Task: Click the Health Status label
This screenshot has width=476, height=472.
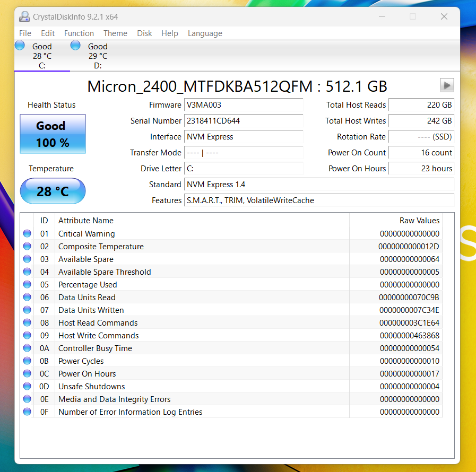Action: click(51, 105)
